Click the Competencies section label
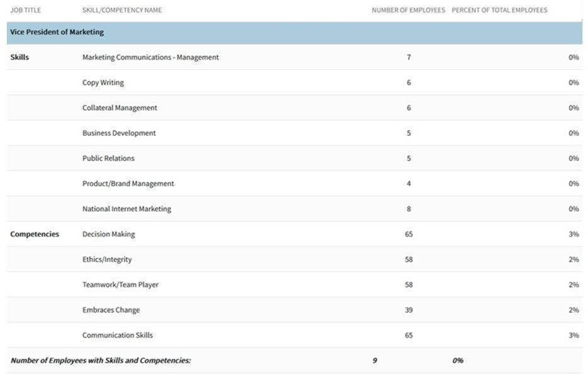The image size is (588, 374). (35, 234)
